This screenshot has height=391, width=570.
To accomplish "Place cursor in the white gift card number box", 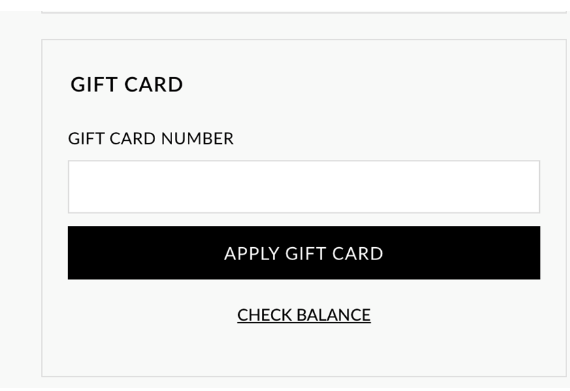I will 304,186.
